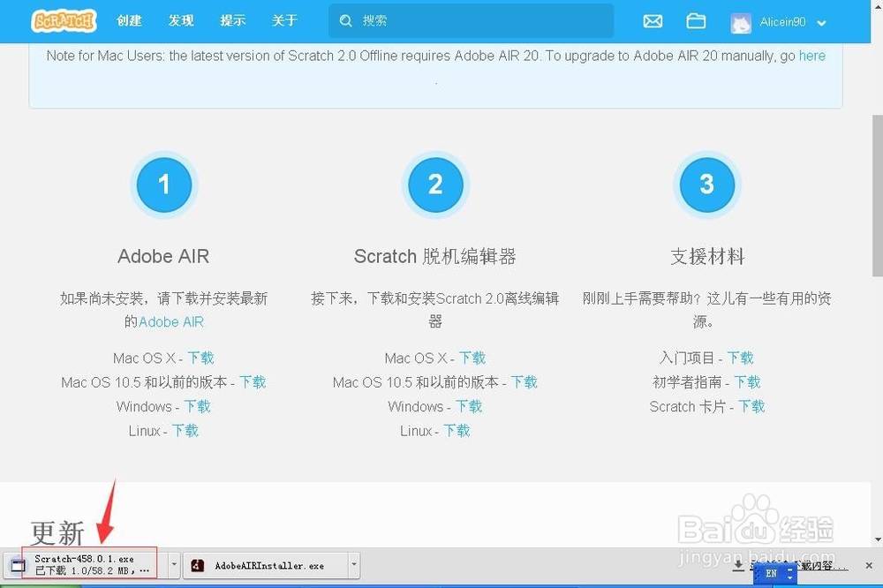Viewport: 883px width, 588px height.
Task: Download the 初学者指南 guide
Action: pyautogui.click(x=747, y=382)
